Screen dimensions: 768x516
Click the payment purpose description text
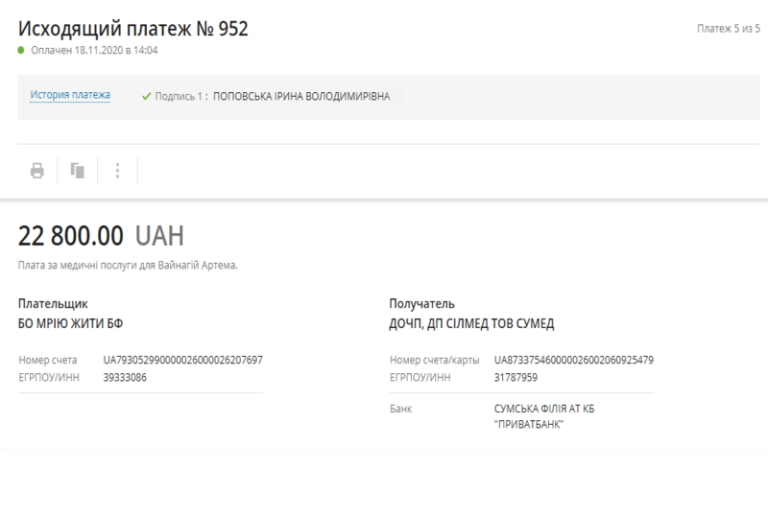[x=128, y=265]
